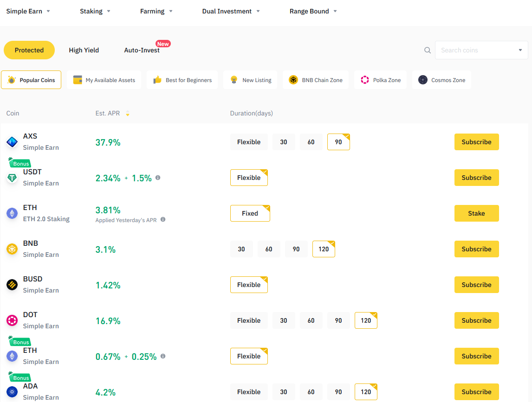The height and width of the screenshot is (402, 532).
Task: Select 30 days duration for AXS
Action: (284, 142)
